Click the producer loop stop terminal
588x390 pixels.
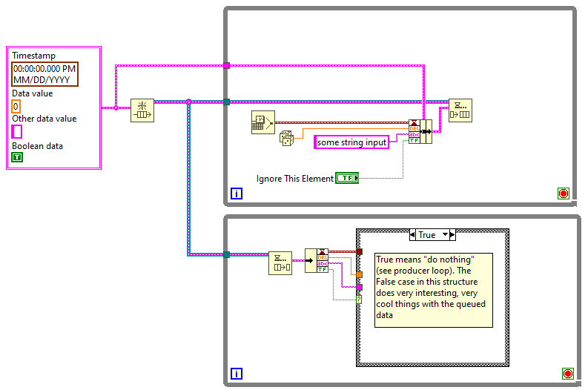564,194
